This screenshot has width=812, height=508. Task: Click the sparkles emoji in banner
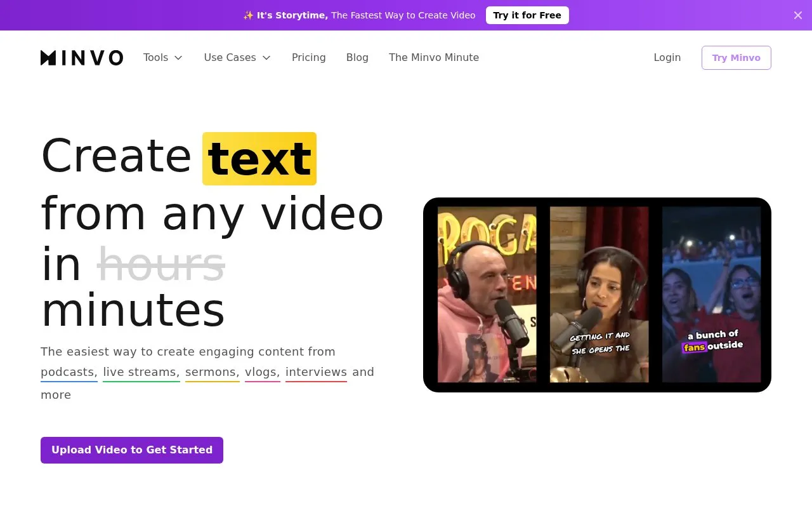click(x=248, y=15)
